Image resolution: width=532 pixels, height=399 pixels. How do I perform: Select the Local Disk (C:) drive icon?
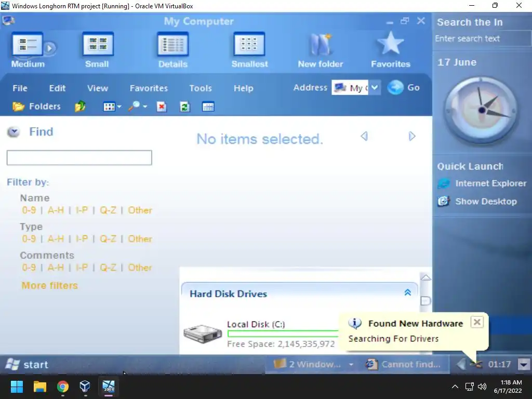(203, 334)
